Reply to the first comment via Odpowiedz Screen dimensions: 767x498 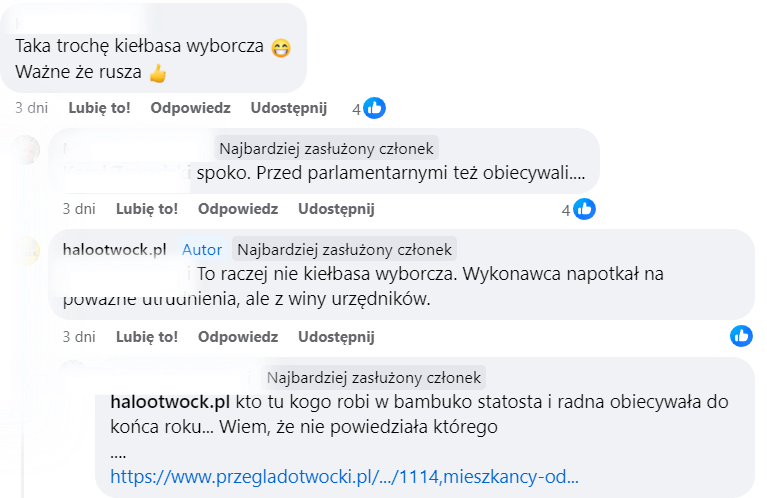(x=190, y=108)
